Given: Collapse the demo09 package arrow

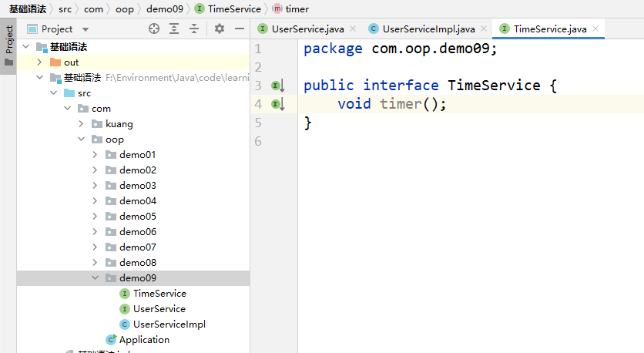Looking at the screenshot, I should 95,277.
